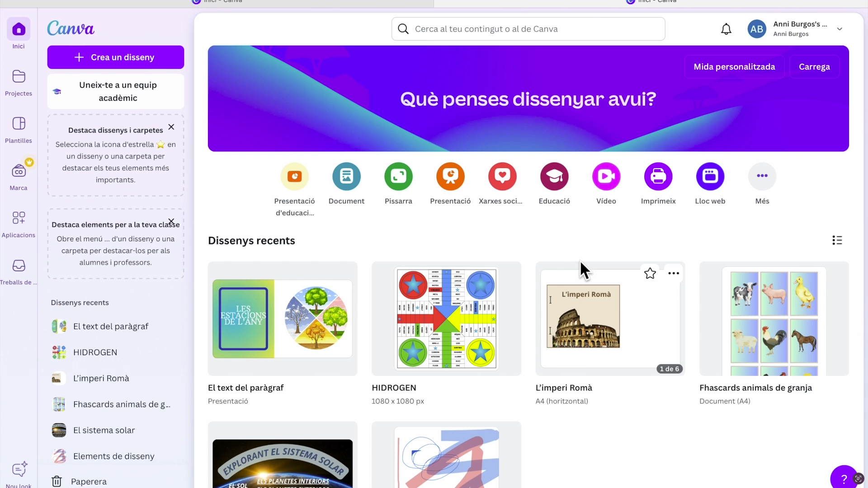Dismiss the Destaca dissenys i carpetes tip
This screenshot has height=488, width=868.
171,127
